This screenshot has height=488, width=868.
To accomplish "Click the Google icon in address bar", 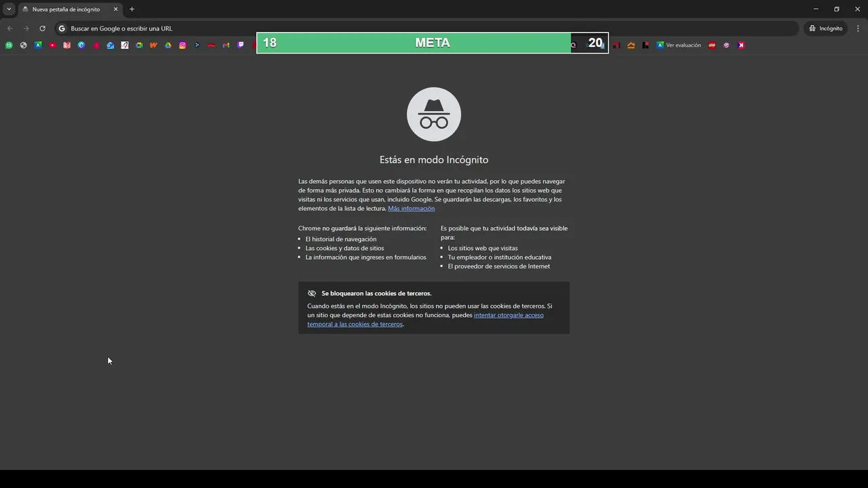I will pyautogui.click(x=62, y=28).
